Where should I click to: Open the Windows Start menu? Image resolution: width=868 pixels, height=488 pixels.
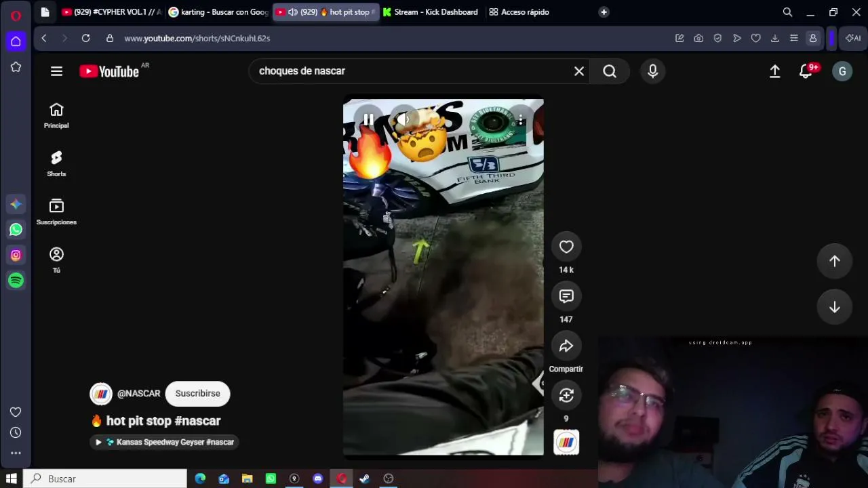pos(12,479)
